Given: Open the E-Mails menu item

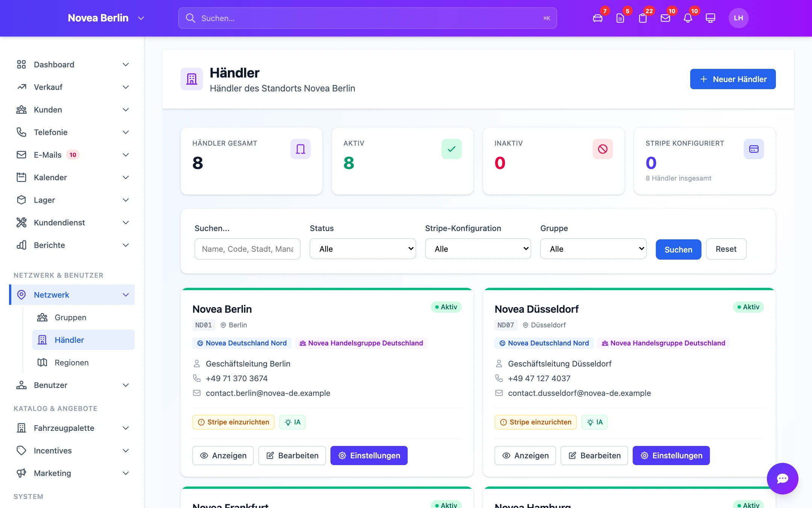Looking at the screenshot, I should coord(73,155).
